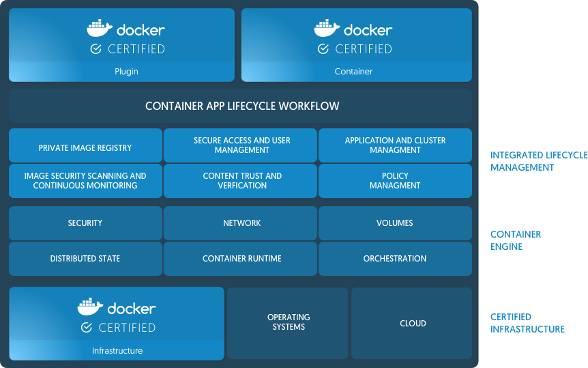588x368 pixels.
Task: Select the Plugin label text
Action: (x=126, y=71)
